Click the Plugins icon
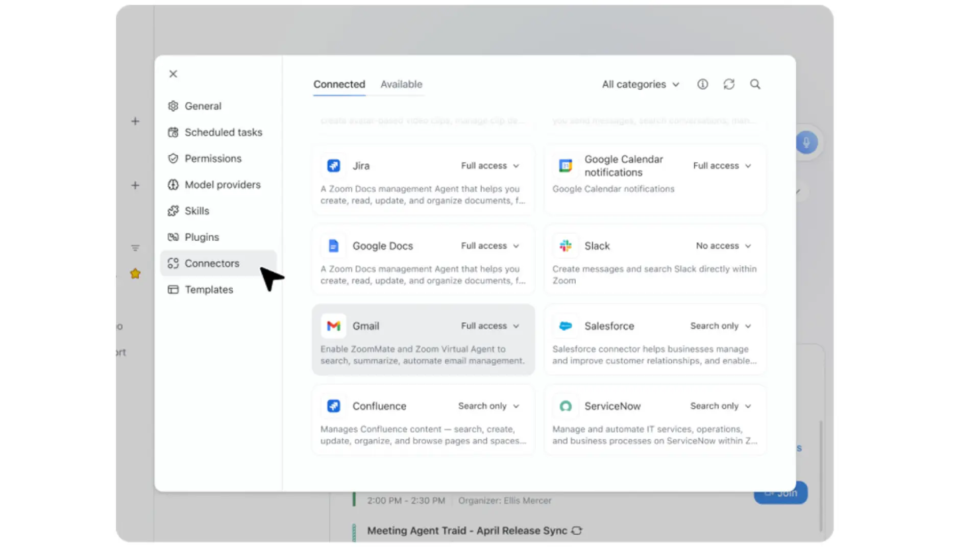Viewport: 980px width, 551px height. [x=173, y=237]
